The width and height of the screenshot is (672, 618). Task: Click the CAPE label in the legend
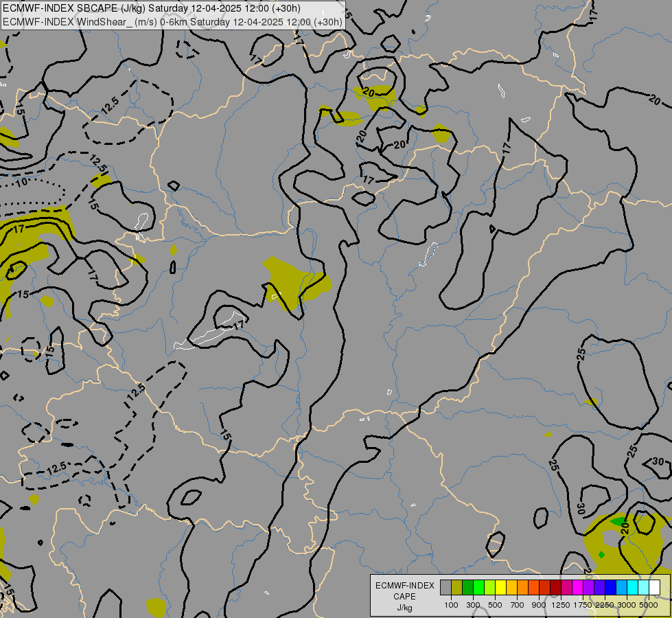(404, 597)
